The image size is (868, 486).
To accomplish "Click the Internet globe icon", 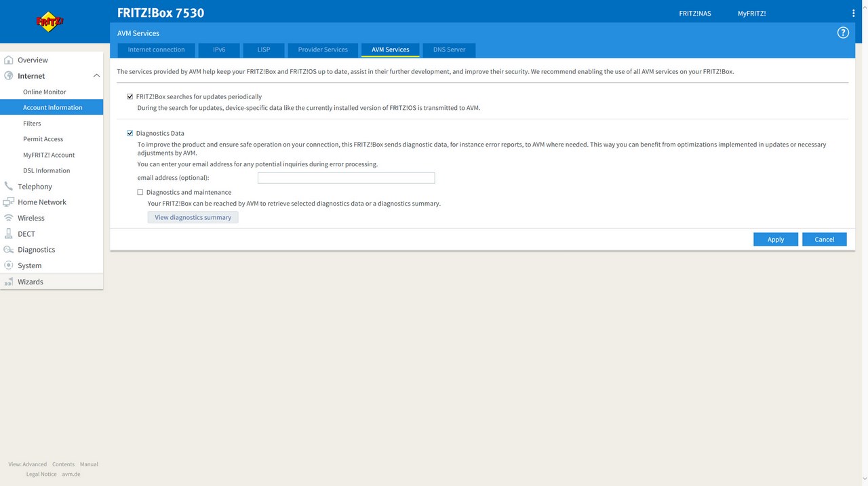I will coord(9,76).
